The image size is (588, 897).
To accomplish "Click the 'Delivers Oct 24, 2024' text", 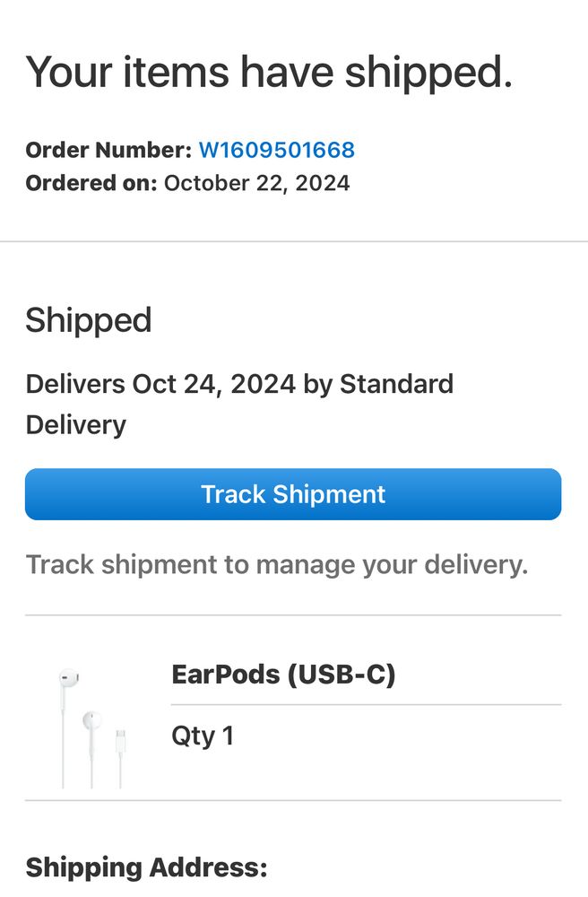I will coord(160,384).
